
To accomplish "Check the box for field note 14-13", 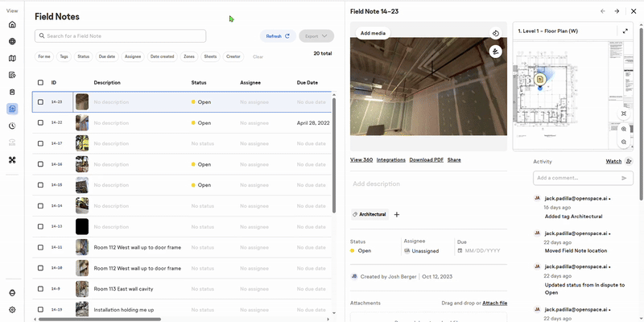I will [x=40, y=226].
